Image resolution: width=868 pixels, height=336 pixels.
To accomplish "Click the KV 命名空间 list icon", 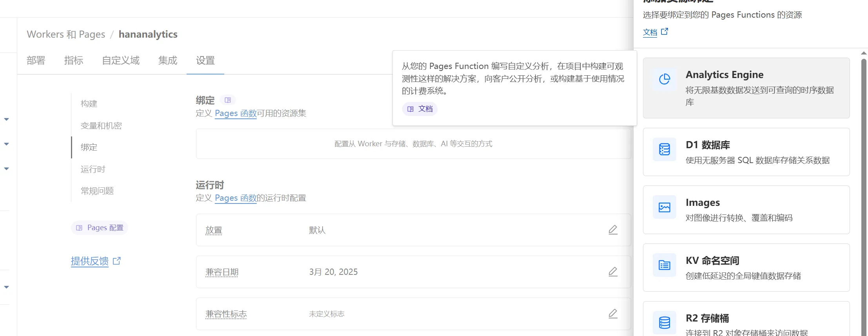I will pos(665,265).
